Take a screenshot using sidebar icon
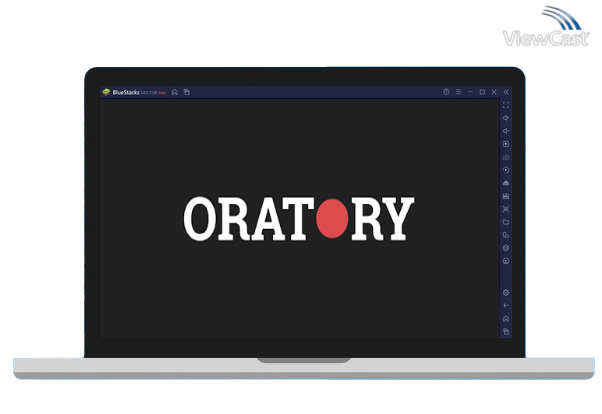The width and height of the screenshot is (602, 414). point(506,209)
